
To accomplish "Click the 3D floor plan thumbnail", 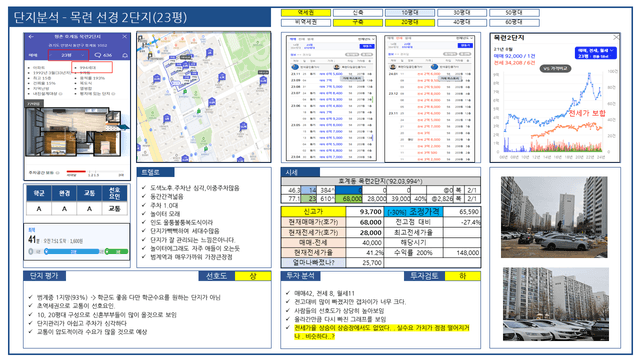I will point(74,132).
